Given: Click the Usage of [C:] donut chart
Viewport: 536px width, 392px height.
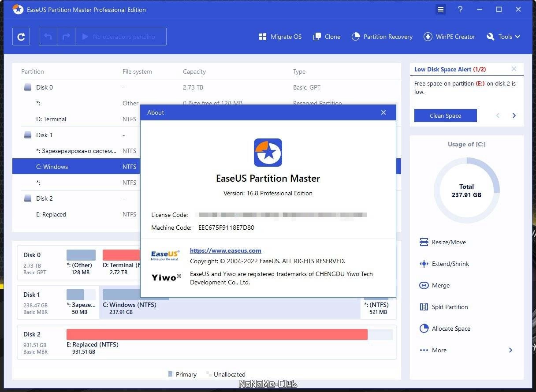Looking at the screenshot, I should 466,190.
